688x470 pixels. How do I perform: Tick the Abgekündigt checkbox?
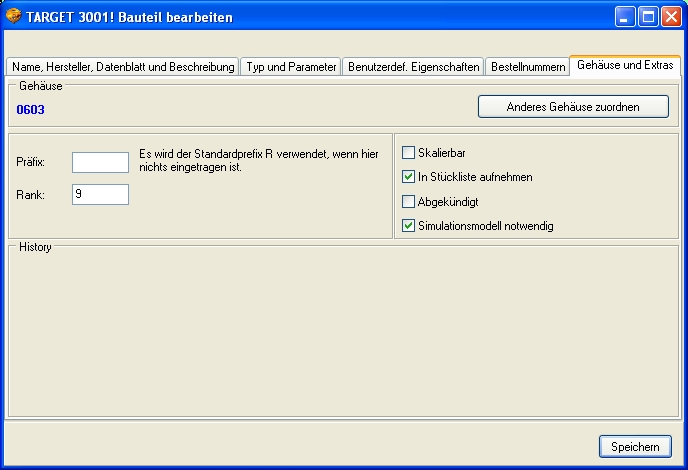coord(408,201)
